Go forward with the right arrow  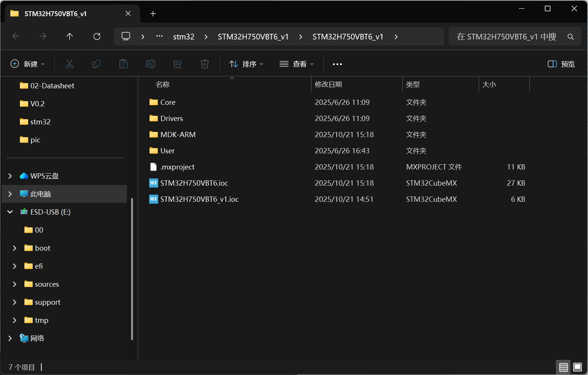point(43,36)
